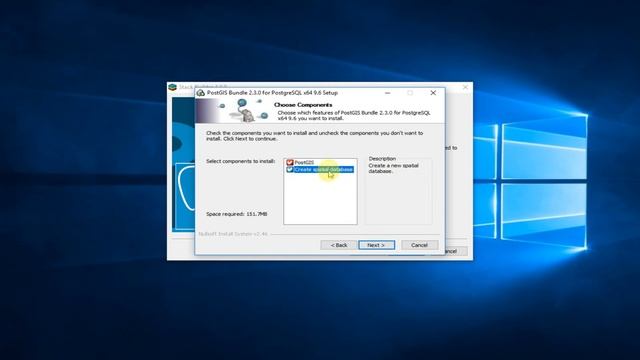Click the Choose Components heading
This screenshot has width=640, height=360.
303,105
